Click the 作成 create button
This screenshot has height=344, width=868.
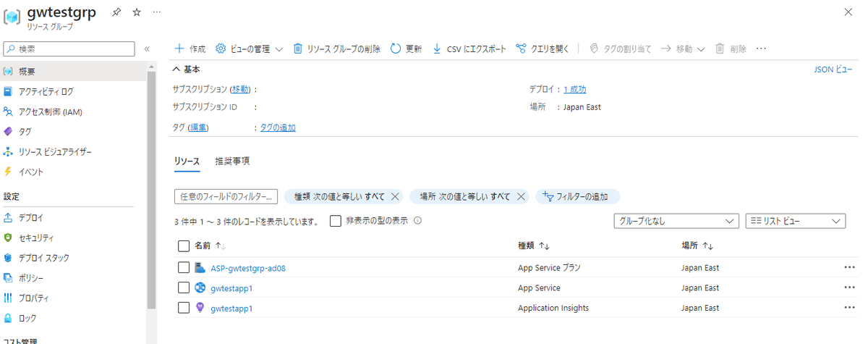[190, 49]
